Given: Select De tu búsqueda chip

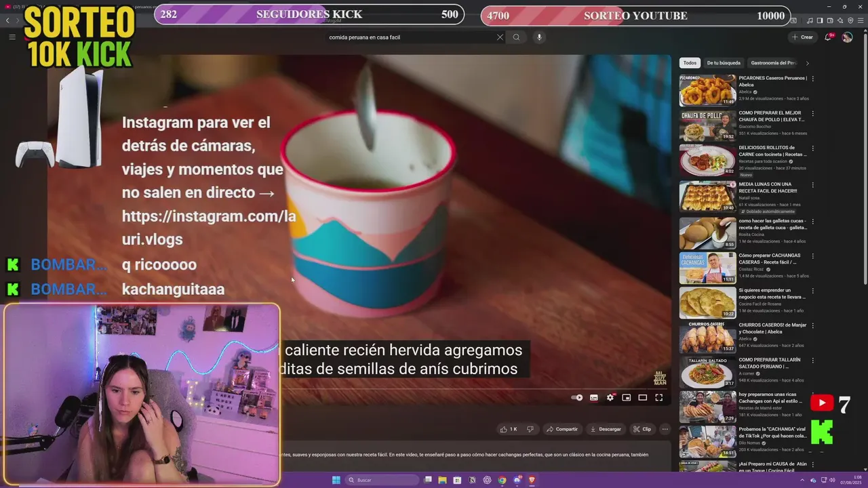Looking at the screenshot, I should point(724,63).
